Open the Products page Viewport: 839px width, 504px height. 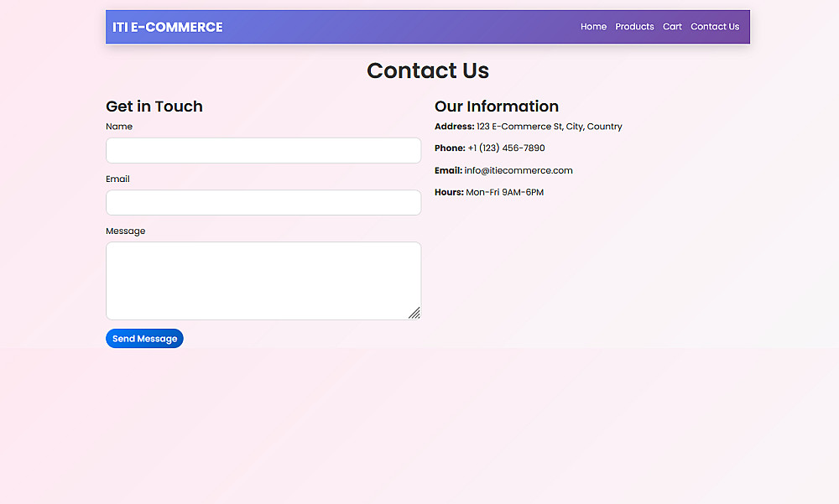click(x=634, y=27)
